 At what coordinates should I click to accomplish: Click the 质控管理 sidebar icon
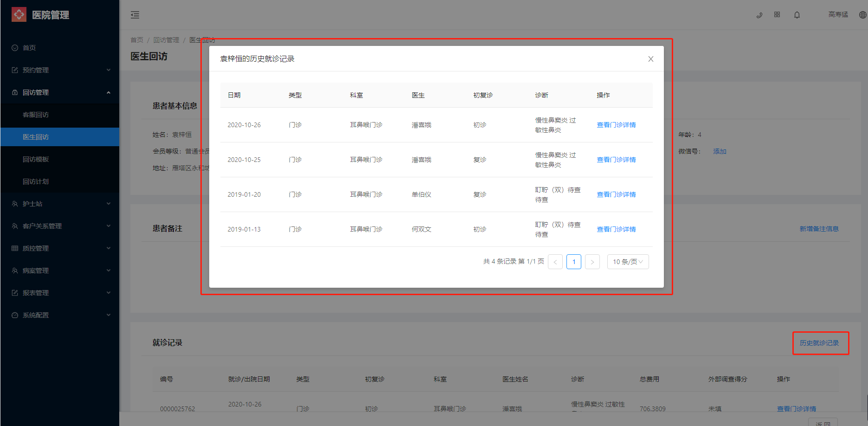15,248
